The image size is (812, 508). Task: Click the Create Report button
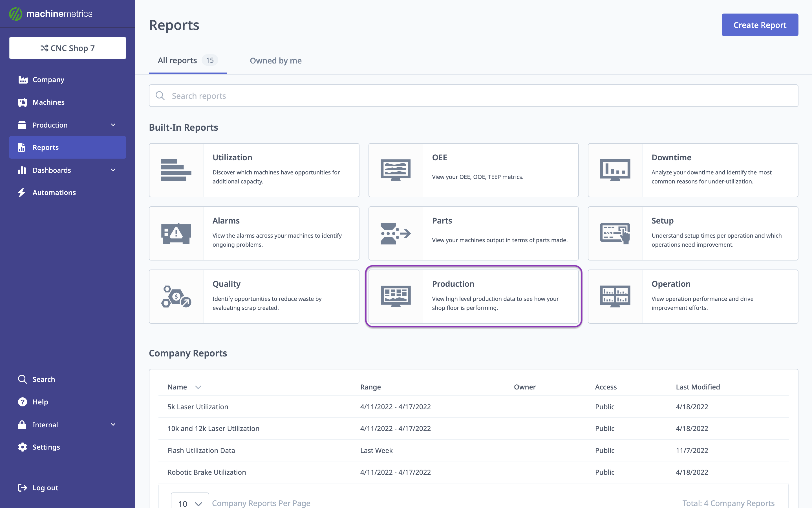pyautogui.click(x=760, y=25)
